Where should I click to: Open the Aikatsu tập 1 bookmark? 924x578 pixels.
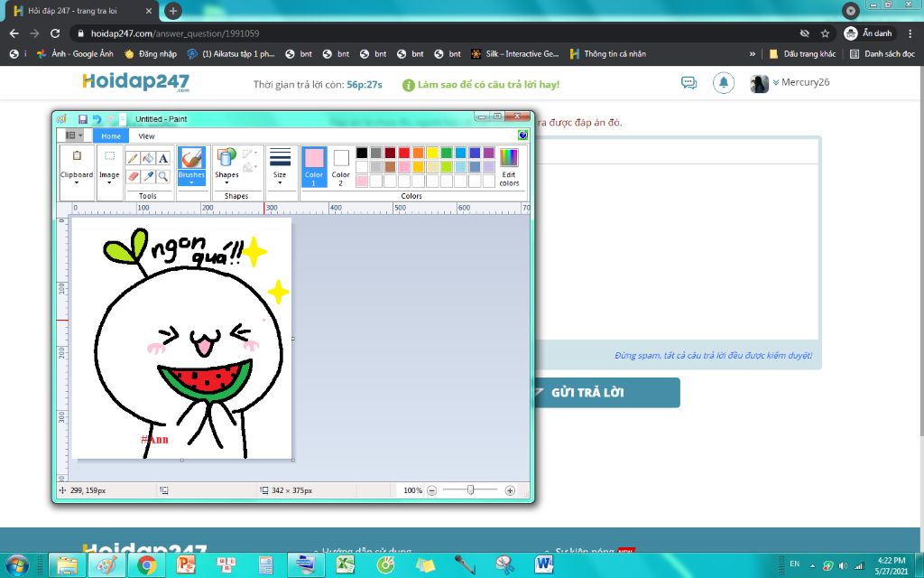pos(232,53)
